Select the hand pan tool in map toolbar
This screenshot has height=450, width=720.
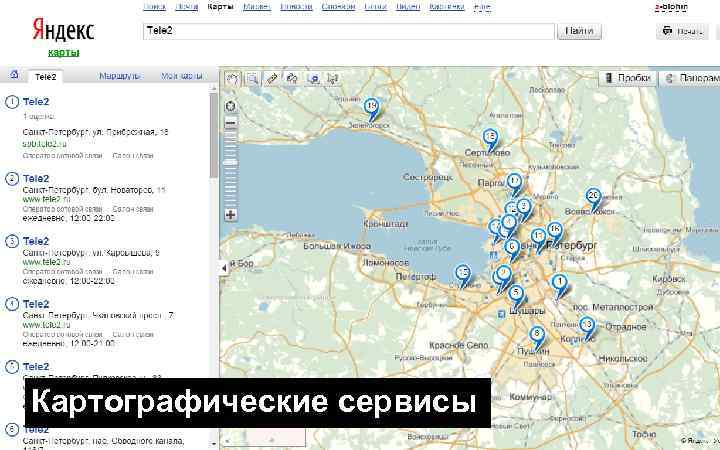point(233,79)
